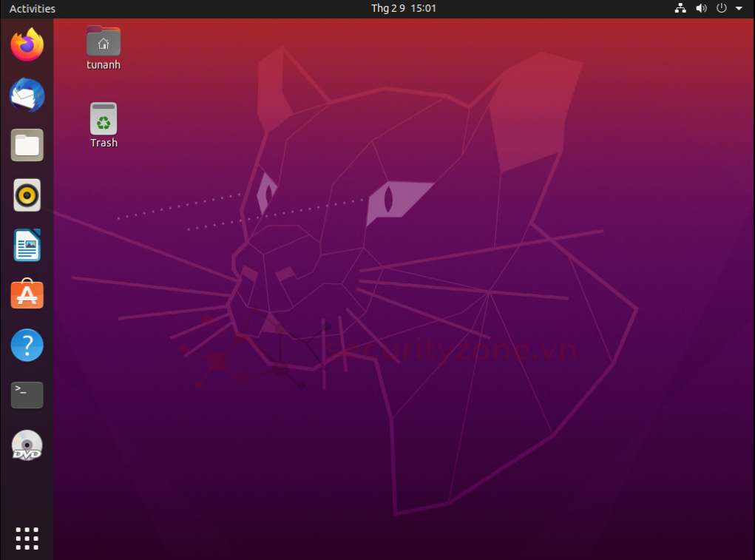Open the DVD disc dock icon
The width and height of the screenshot is (755, 560).
(x=27, y=445)
